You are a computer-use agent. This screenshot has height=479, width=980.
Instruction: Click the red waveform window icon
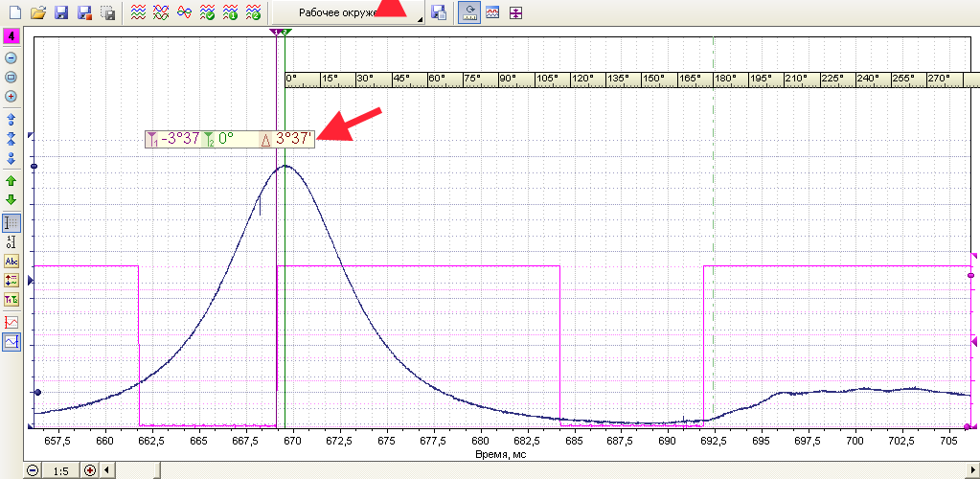point(492,11)
